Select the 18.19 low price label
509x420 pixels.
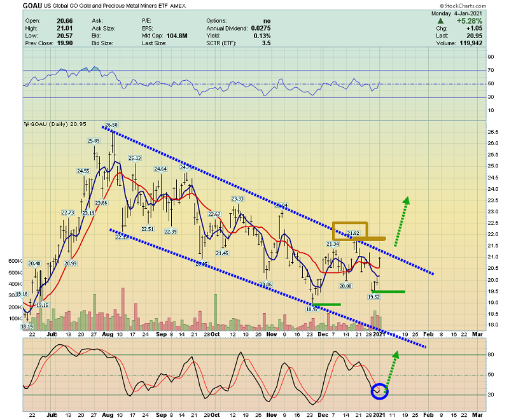[x=26, y=326]
